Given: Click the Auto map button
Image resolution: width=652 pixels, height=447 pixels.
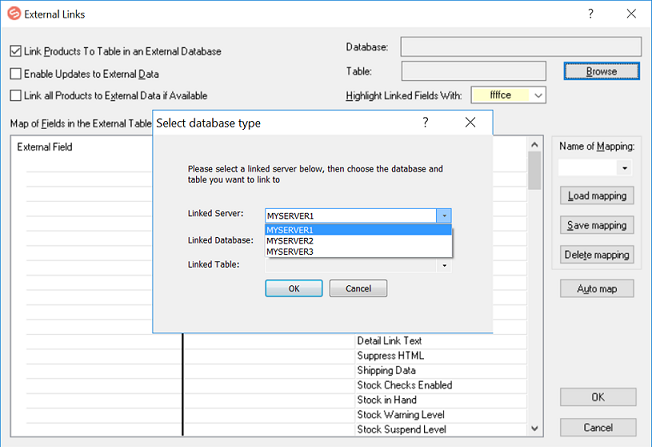Looking at the screenshot, I should [596, 288].
